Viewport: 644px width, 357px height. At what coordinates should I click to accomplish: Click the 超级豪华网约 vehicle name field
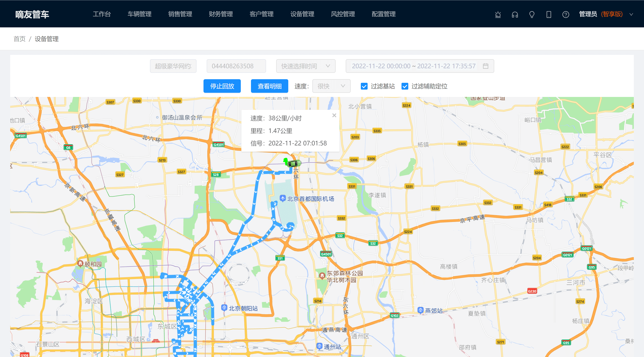click(173, 66)
